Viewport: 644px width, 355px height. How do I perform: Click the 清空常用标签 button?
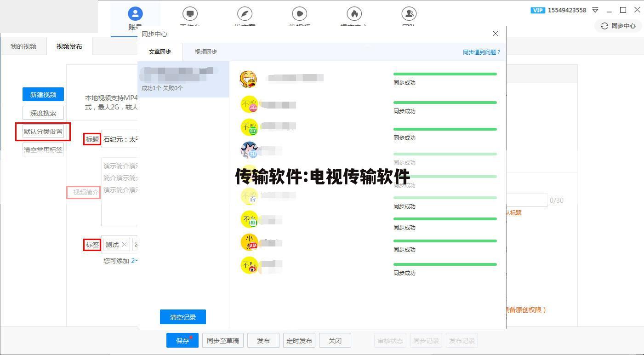click(43, 149)
